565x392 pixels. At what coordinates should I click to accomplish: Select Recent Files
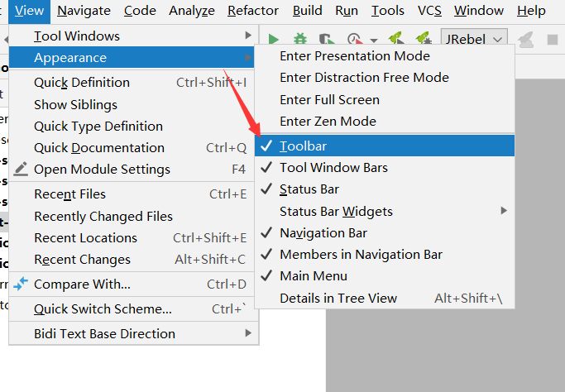pos(132,194)
